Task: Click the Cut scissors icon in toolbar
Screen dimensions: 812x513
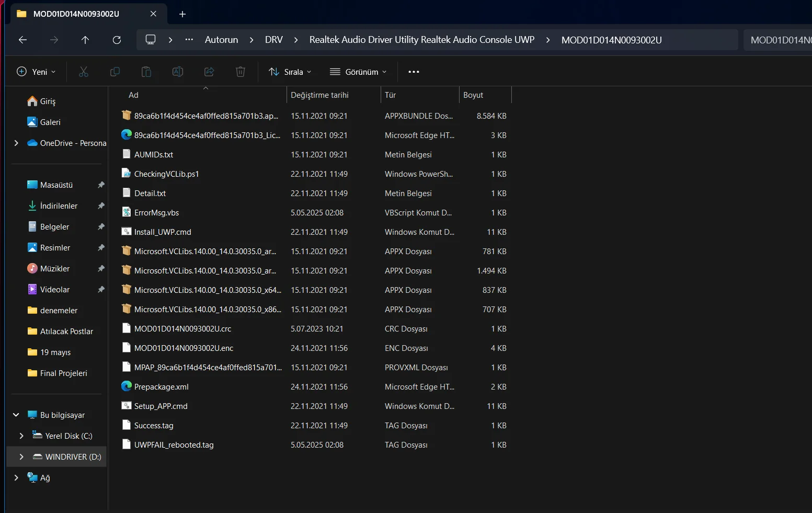Action: pos(84,72)
